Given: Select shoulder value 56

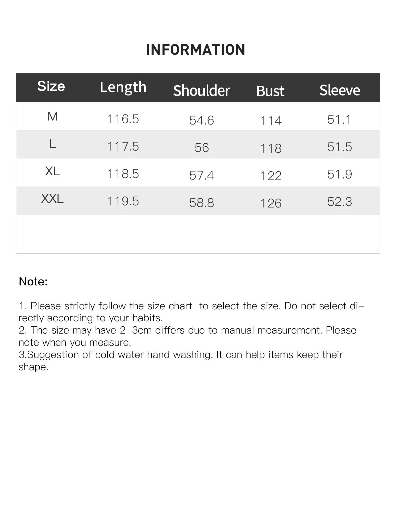Looking at the screenshot, I should [201, 148].
